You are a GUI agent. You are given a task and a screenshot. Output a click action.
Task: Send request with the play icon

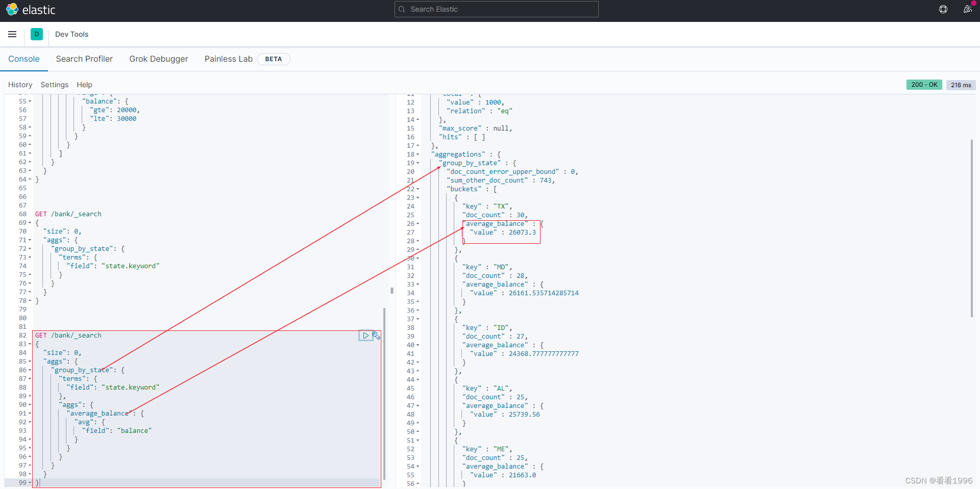[365, 336]
